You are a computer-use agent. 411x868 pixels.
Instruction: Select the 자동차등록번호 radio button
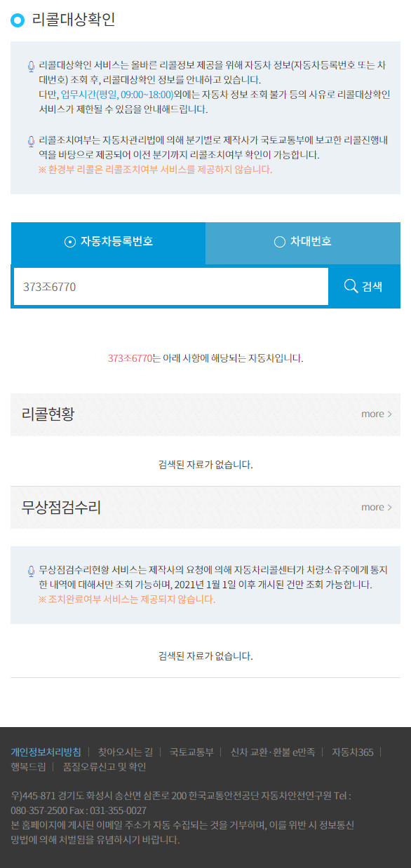69,242
